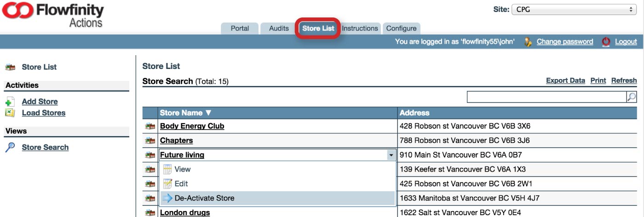This screenshot has width=644, height=217.
Task: Click the Store List sidebar heading link
Action: [x=39, y=67]
